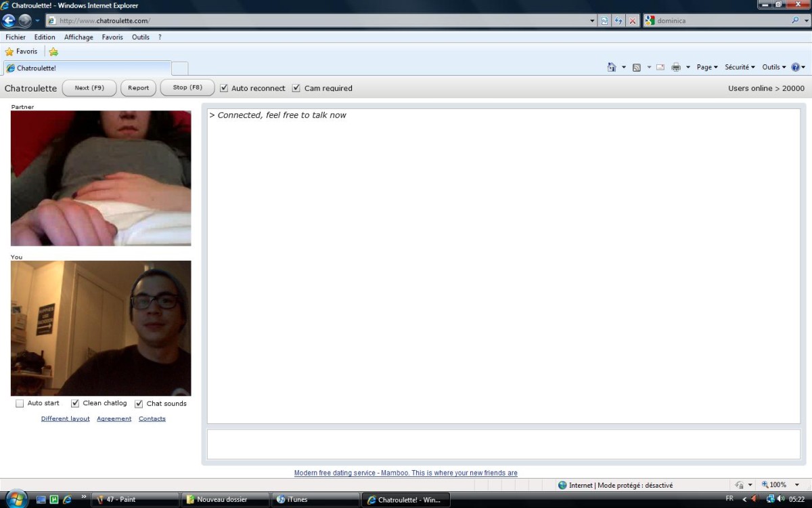Click the Partner webcam video
The image size is (812, 508).
pyautogui.click(x=101, y=178)
